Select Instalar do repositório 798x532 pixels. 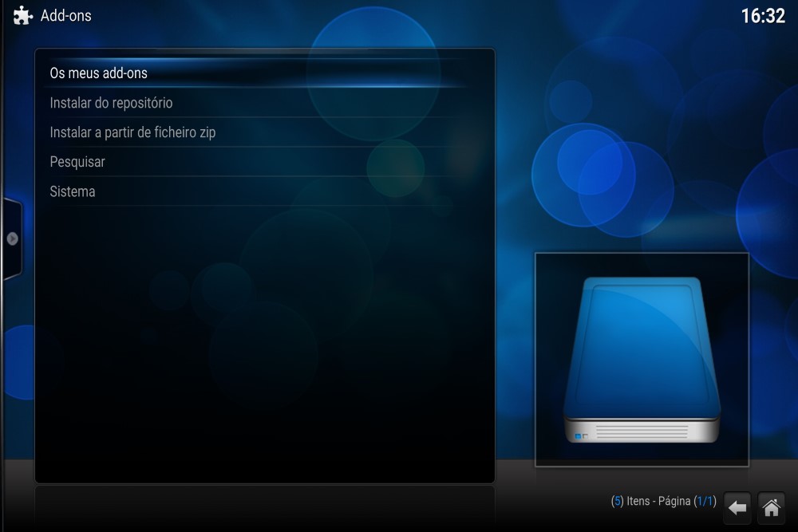(111, 103)
